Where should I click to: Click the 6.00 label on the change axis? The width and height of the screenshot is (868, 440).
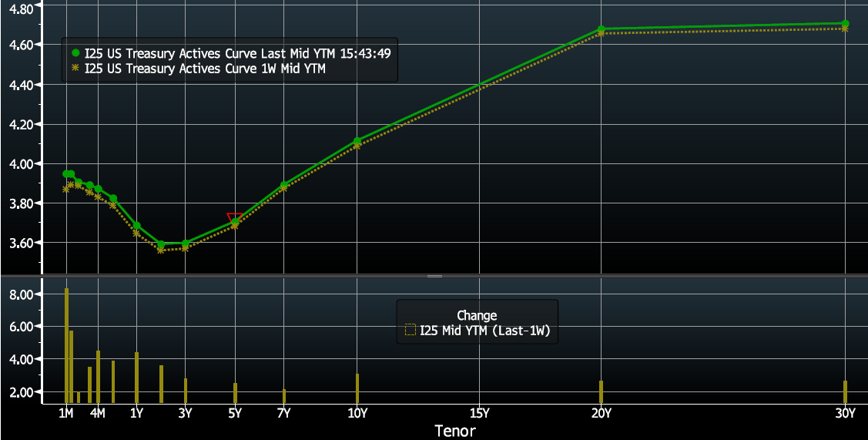tap(22, 327)
